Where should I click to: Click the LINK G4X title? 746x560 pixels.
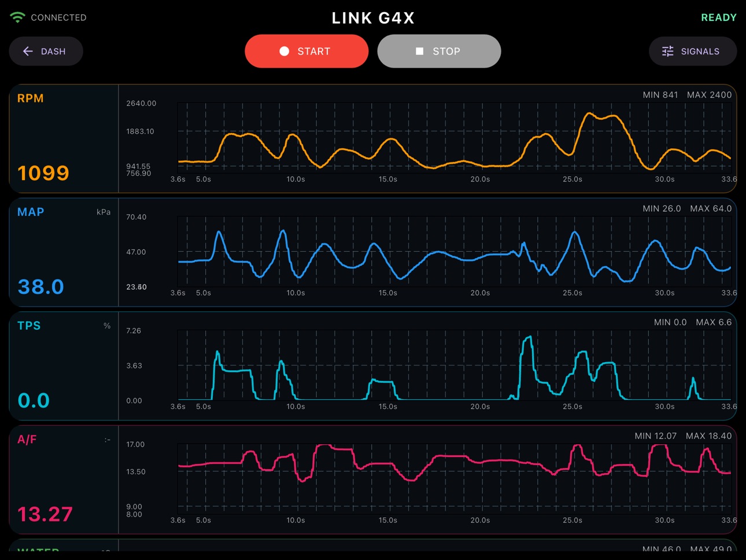(373, 18)
